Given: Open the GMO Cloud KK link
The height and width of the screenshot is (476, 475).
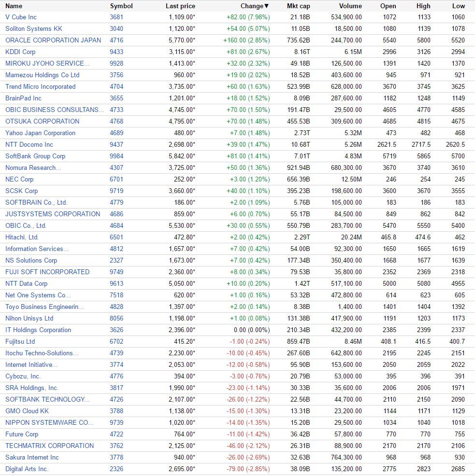Looking at the screenshot, I should (27, 411).
